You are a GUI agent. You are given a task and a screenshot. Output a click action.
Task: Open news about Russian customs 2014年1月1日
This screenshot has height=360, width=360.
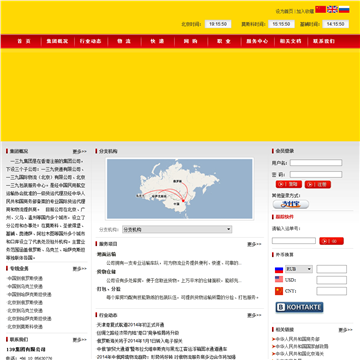140,341
